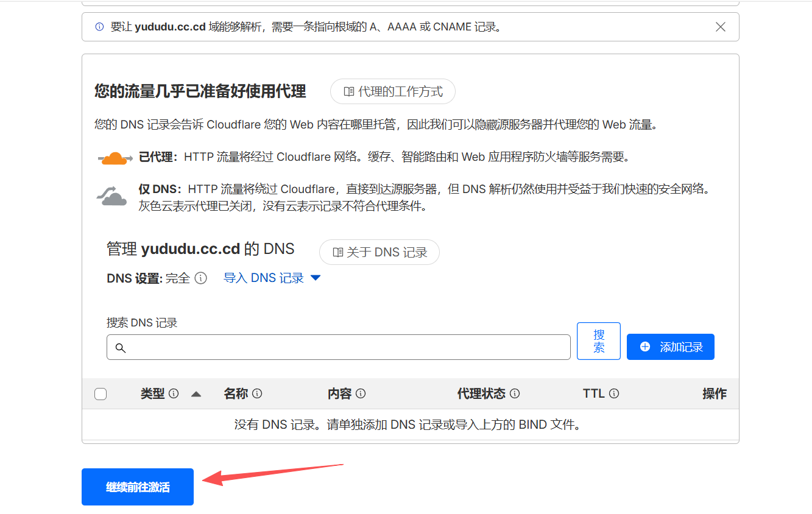Image resolution: width=812 pixels, height=514 pixels.
Task: Click the magnifier icon in the search box
Action: click(121, 348)
